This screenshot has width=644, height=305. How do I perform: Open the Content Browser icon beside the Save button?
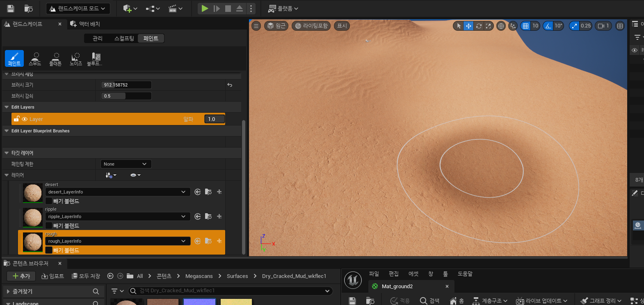[x=28, y=8]
